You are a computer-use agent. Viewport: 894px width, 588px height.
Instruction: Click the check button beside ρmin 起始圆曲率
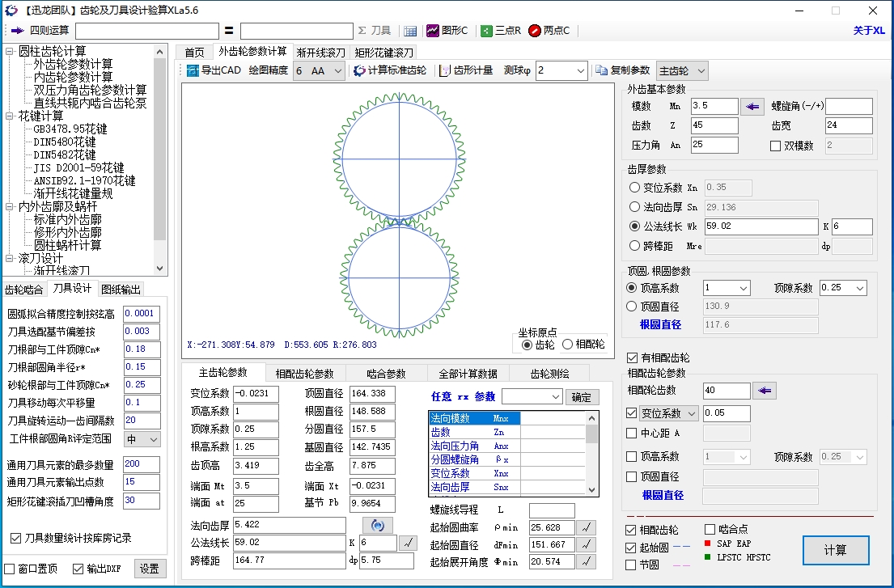[x=586, y=527]
